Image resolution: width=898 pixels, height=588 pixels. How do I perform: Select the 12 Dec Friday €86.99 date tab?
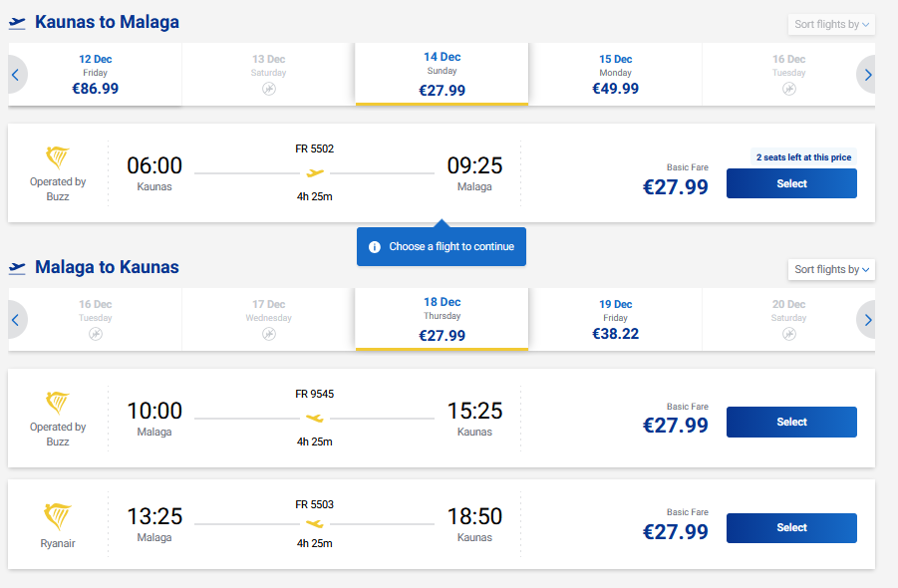tap(96, 75)
